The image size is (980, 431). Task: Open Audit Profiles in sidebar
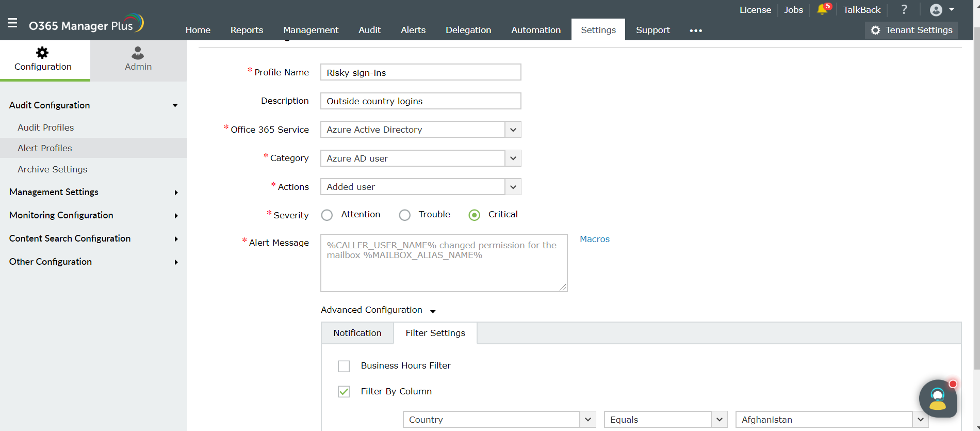93,127
